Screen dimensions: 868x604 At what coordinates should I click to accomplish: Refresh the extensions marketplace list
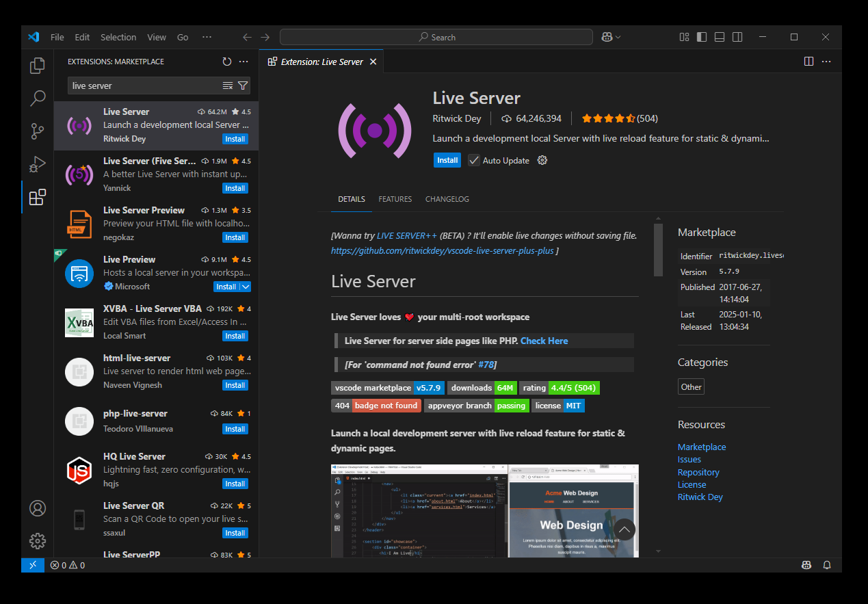[227, 62]
